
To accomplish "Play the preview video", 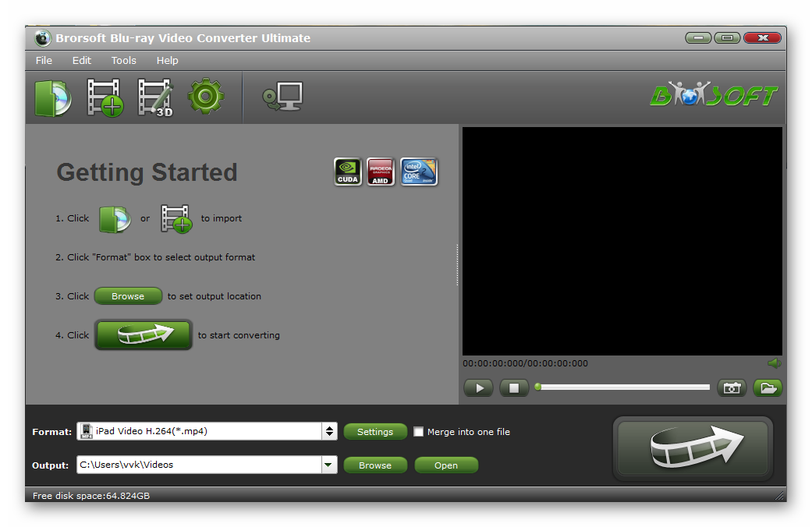I will pyautogui.click(x=478, y=387).
